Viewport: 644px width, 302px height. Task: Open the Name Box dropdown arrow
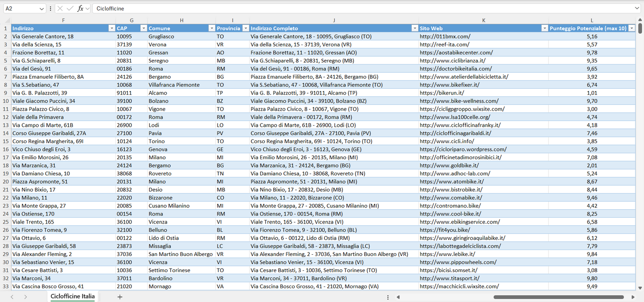coord(41,8)
